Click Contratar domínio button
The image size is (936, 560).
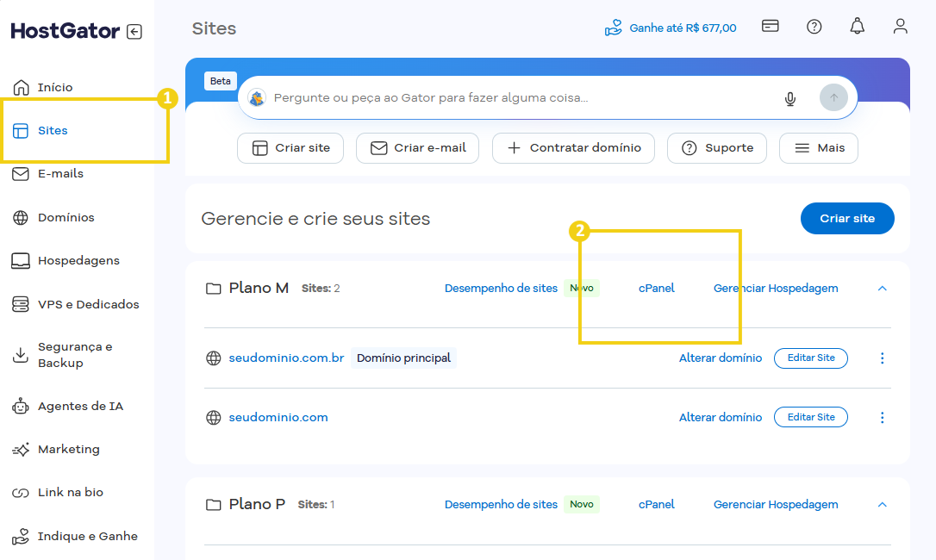pyautogui.click(x=573, y=148)
